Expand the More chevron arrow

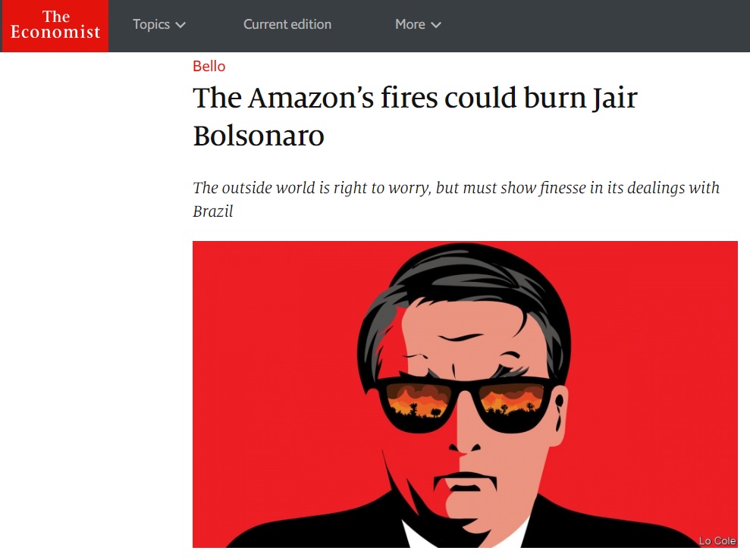point(436,25)
